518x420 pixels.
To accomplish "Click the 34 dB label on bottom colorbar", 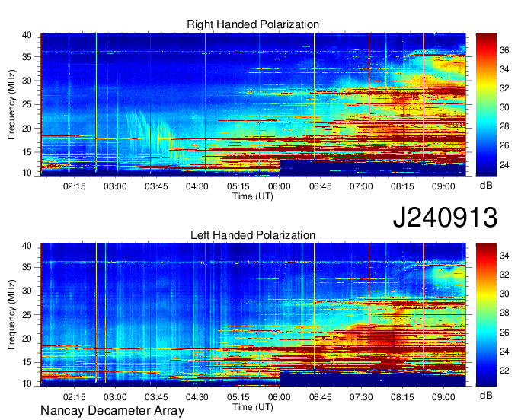I will (504, 256).
